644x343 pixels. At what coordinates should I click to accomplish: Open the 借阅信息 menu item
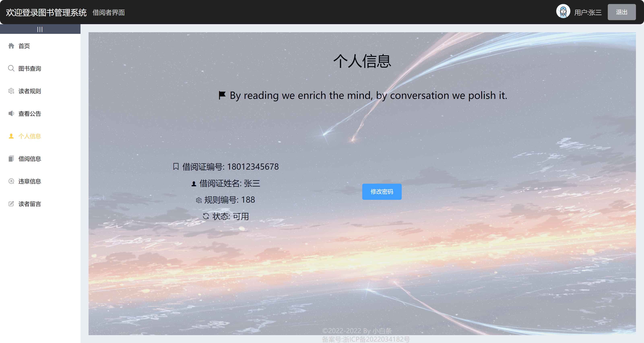(30, 159)
